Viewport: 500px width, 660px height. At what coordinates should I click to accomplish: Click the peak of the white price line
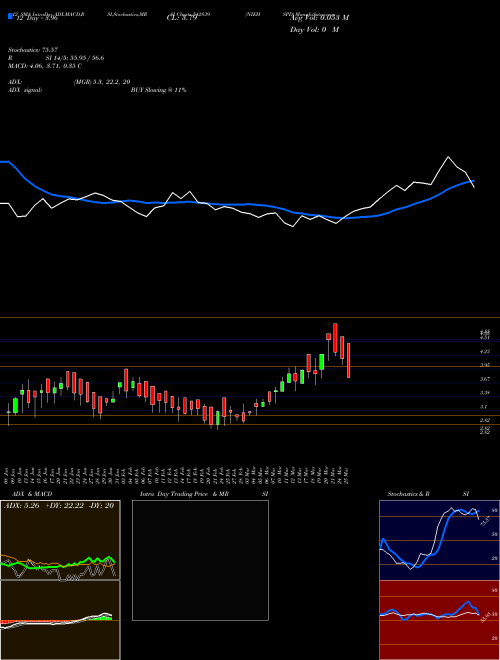(448, 157)
